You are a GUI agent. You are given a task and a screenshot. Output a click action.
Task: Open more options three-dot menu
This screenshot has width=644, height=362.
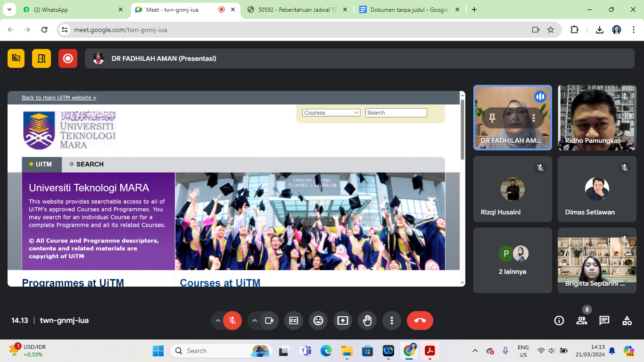(x=392, y=321)
